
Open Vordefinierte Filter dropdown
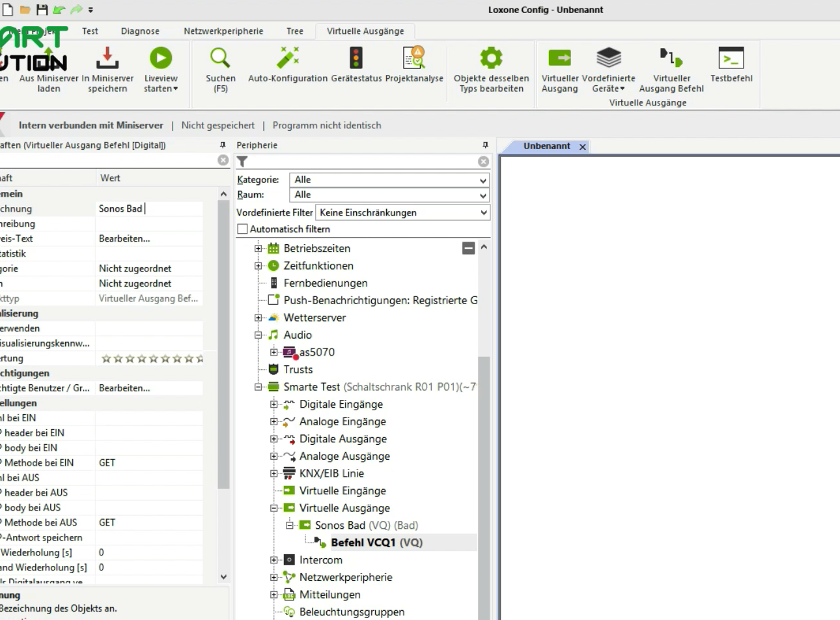pos(402,212)
